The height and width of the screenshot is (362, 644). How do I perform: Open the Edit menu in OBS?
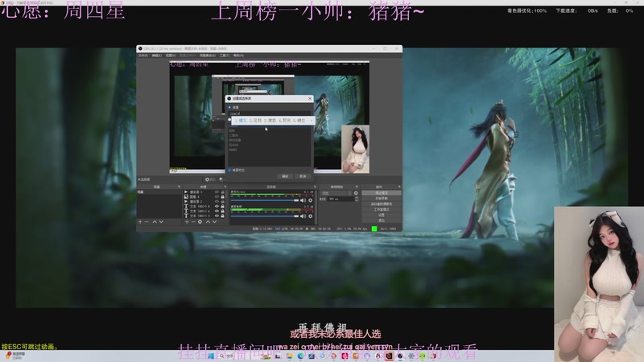[157, 56]
